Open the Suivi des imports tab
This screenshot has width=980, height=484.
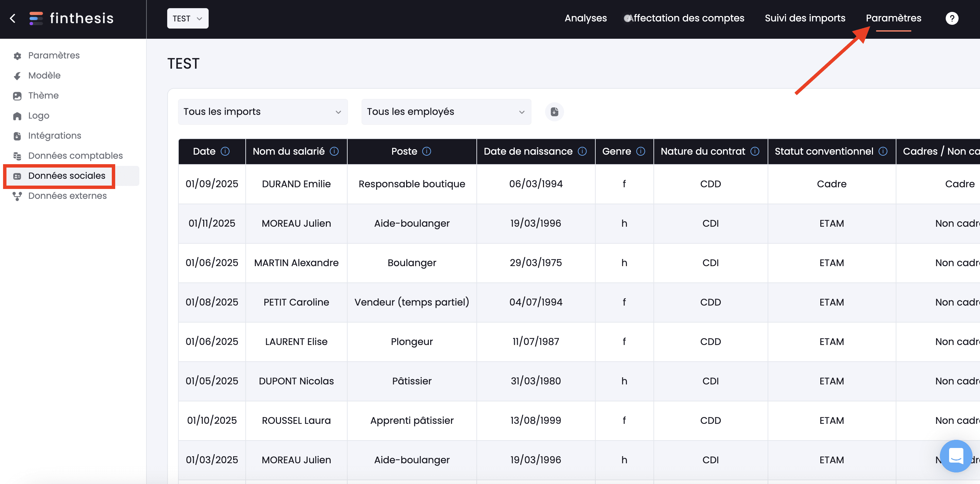[805, 18]
